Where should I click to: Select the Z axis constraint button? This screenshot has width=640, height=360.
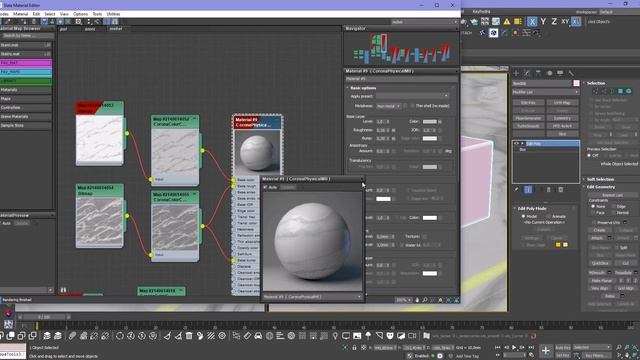point(554,22)
